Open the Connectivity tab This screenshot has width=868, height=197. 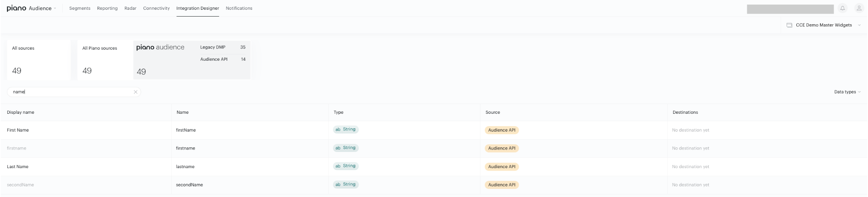point(156,8)
